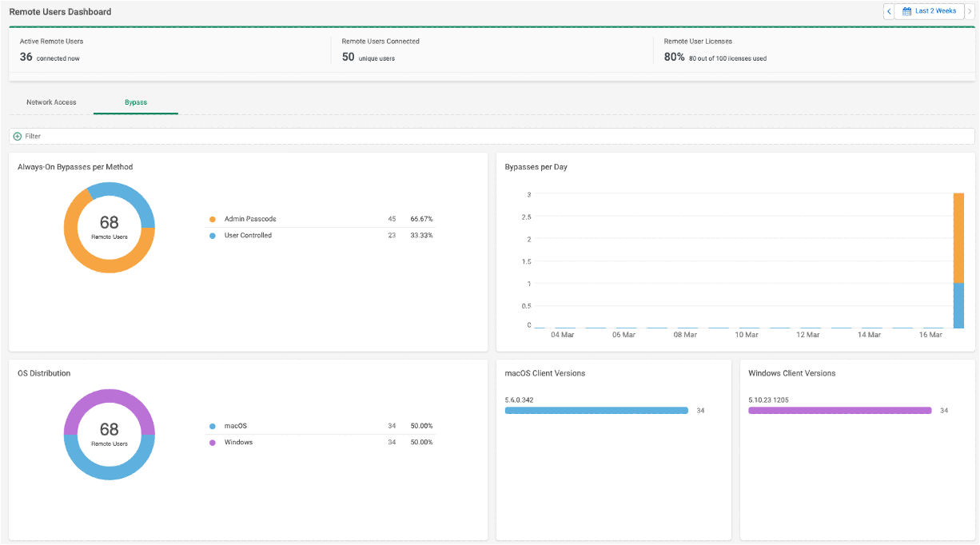This screenshot has width=980, height=545.
Task: Click the previous date range arrow
Action: click(889, 11)
